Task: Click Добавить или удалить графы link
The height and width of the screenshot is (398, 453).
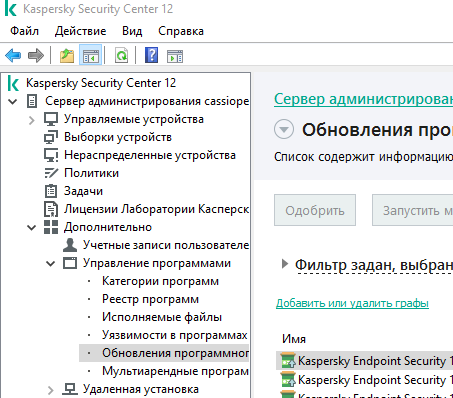Action: coord(352,303)
